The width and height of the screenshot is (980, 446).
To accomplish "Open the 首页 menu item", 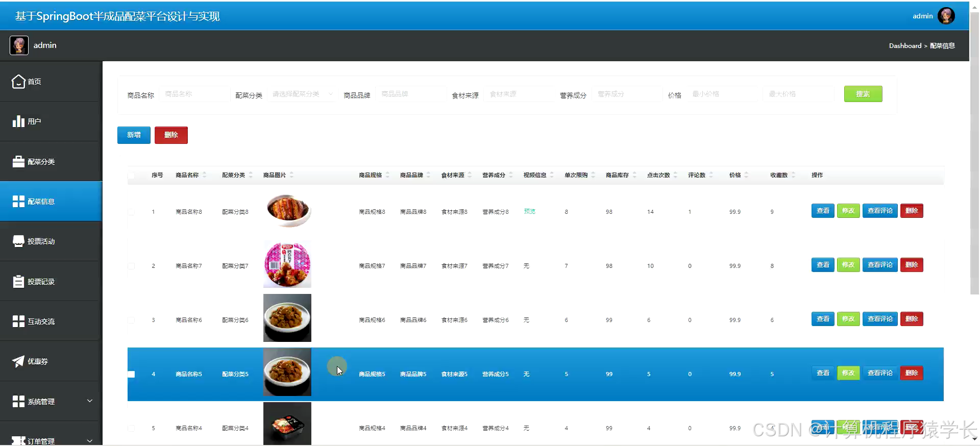I will [51, 81].
